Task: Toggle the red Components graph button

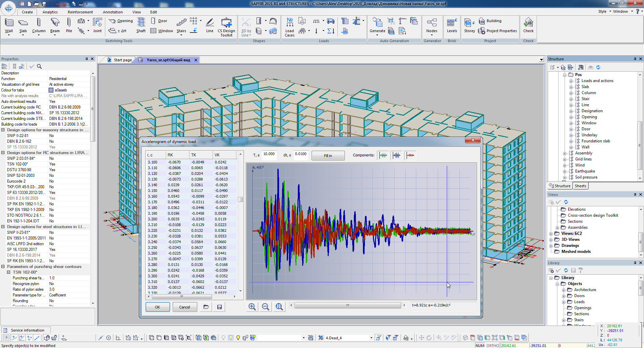Action: click(x=410, y=155)
